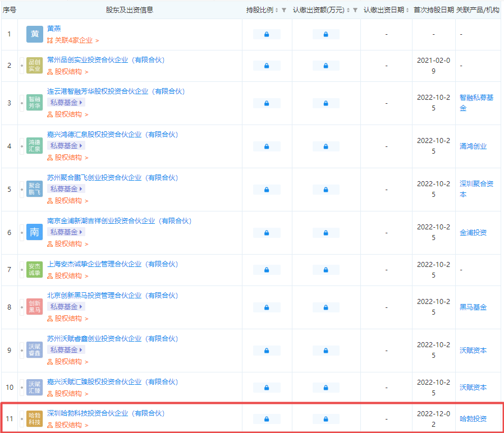504x433 pixels.
Task: Open the 持股比例 column filter funnel
Action: click(x=284, y=10)
